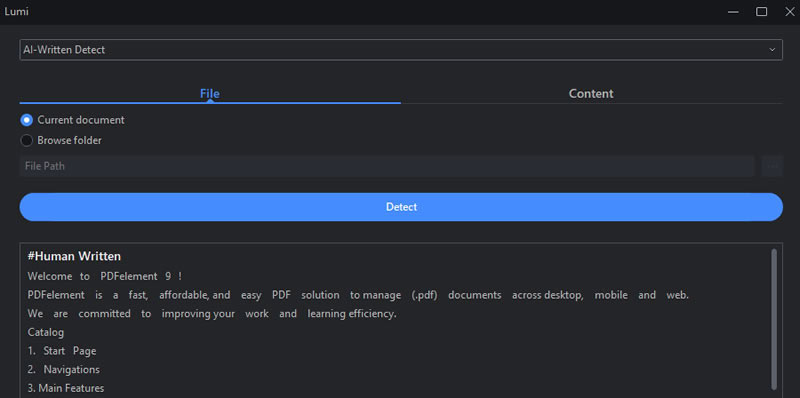Open the AI-Written Detect mode dropdown
Image resolution: width=800 pixels, height=398 pixels.
tap(401, 49)
